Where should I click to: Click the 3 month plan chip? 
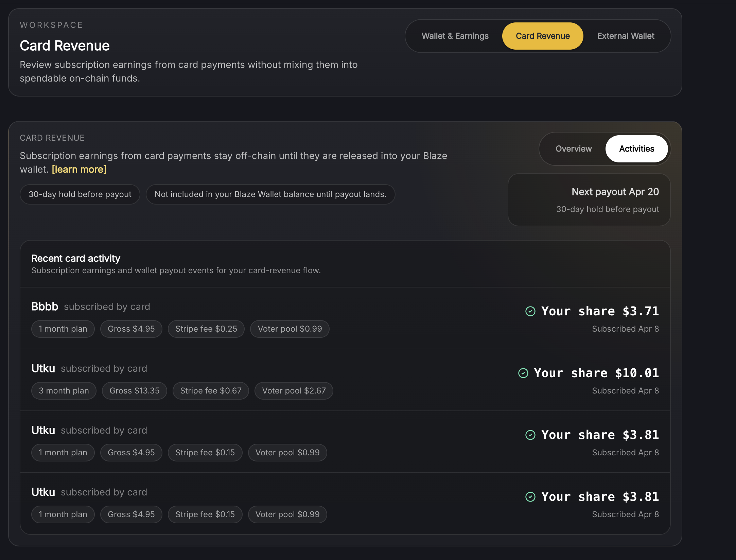(x=64, y=391)
